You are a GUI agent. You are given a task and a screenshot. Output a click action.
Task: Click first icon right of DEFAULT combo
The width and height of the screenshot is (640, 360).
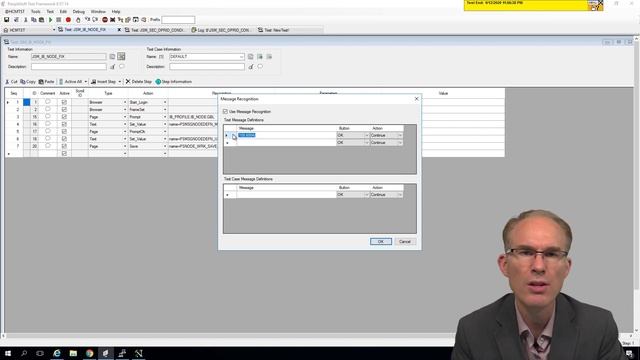pyautogui.click(x=251, y=57)
